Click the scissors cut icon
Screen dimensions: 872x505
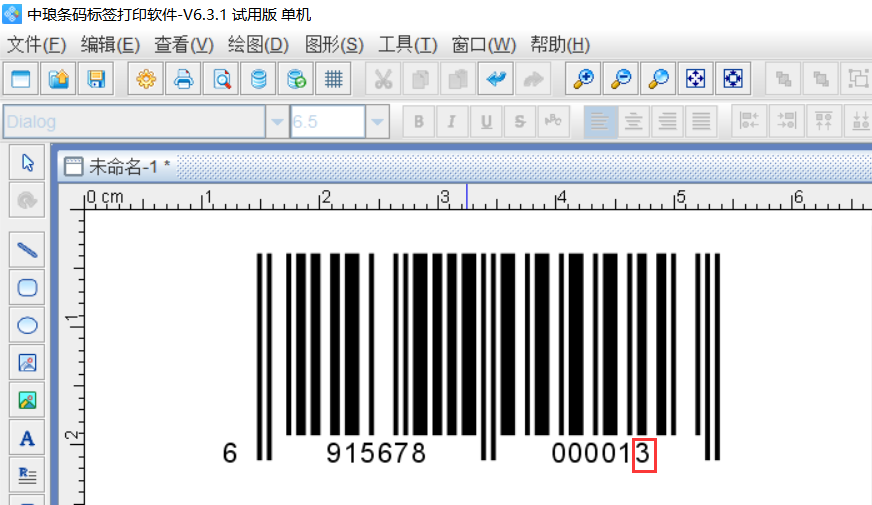click(x=383, y=79)
